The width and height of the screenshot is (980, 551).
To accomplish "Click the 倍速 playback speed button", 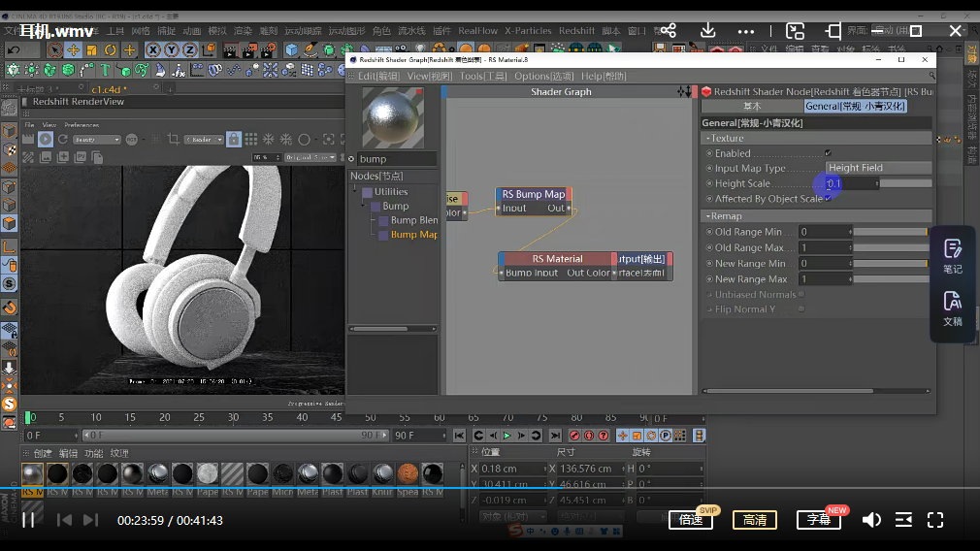I will tap(690, 520).
